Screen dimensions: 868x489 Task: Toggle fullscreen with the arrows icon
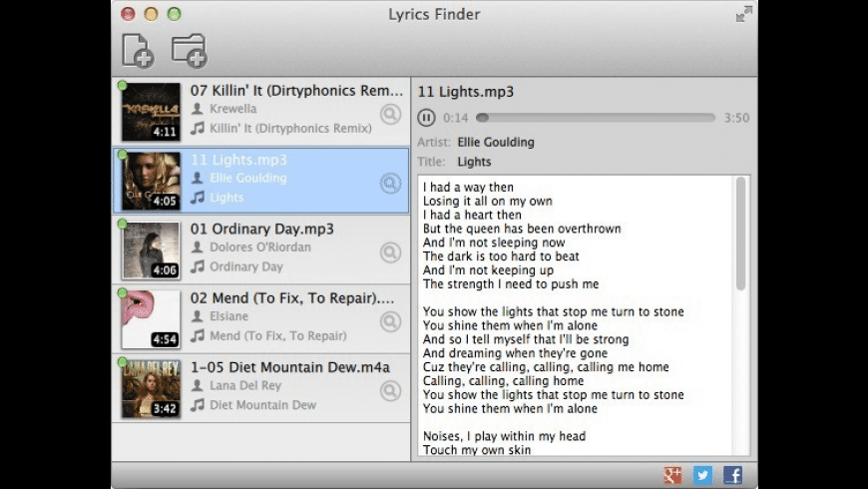click(x=744, y=14)
